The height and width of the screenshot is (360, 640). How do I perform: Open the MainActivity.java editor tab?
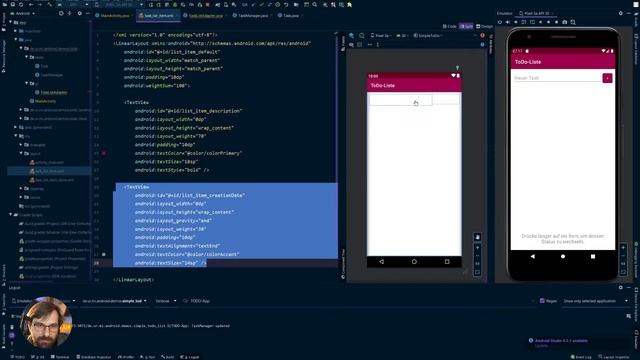pos(114,16)
